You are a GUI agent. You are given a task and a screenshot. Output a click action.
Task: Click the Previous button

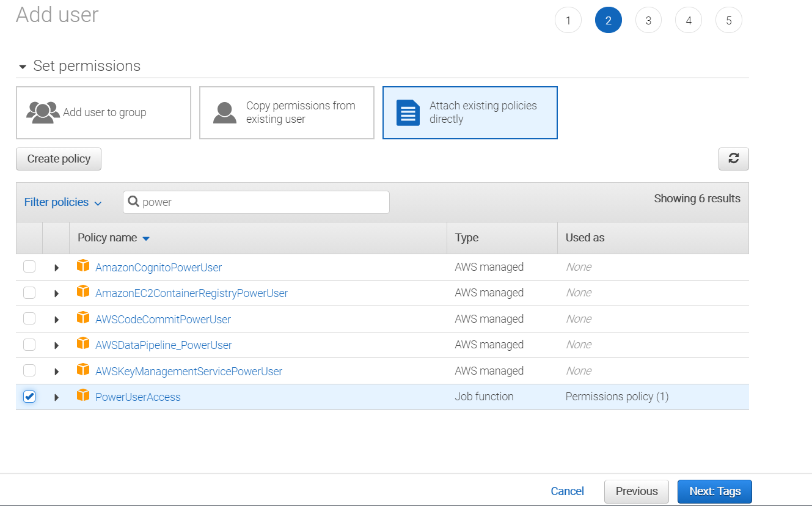point(637,491)
